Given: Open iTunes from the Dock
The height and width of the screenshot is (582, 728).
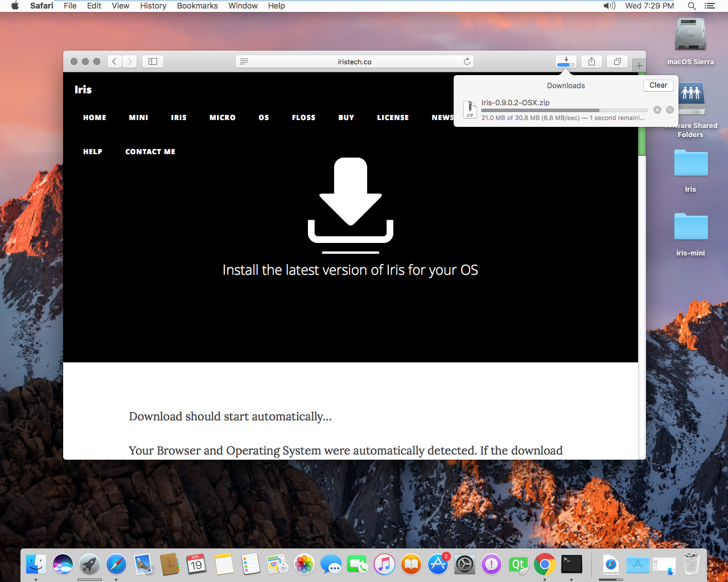Looking at the screenshot, I should tap(384, 564).
